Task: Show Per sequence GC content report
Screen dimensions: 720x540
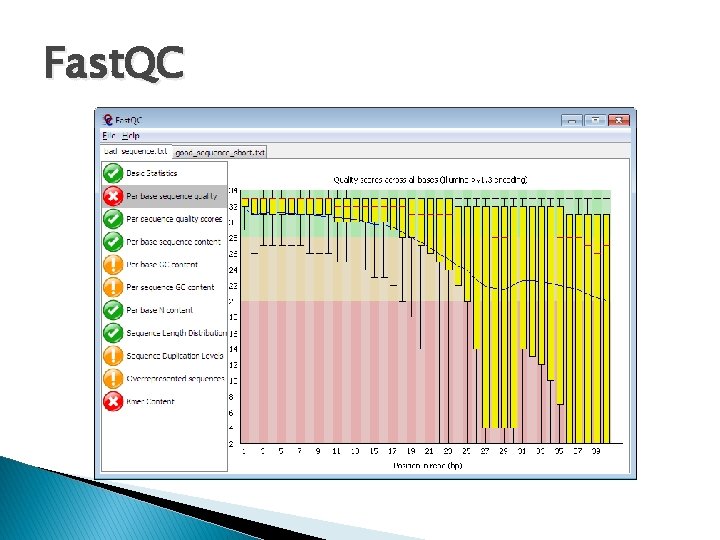Action: coord(164,287)
